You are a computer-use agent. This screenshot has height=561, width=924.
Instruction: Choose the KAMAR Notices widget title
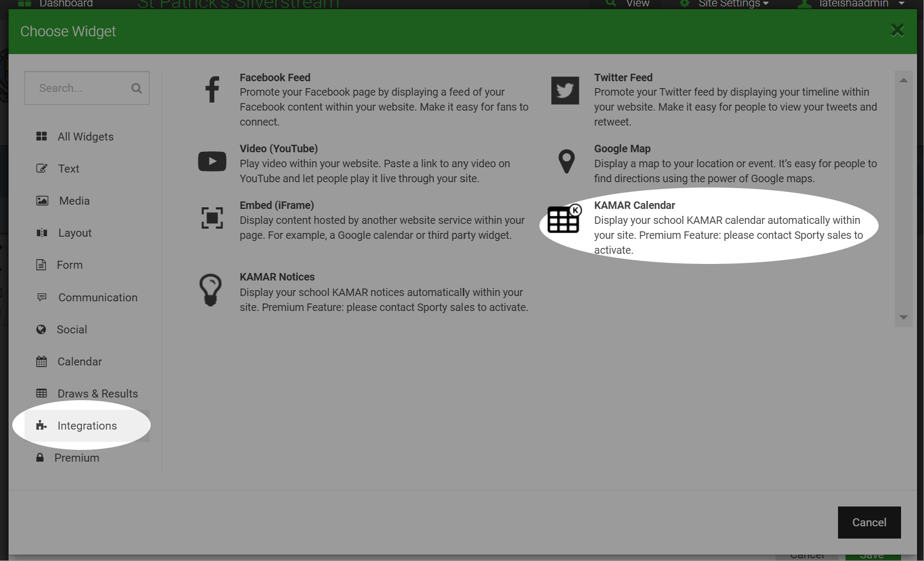pos(277,277)
